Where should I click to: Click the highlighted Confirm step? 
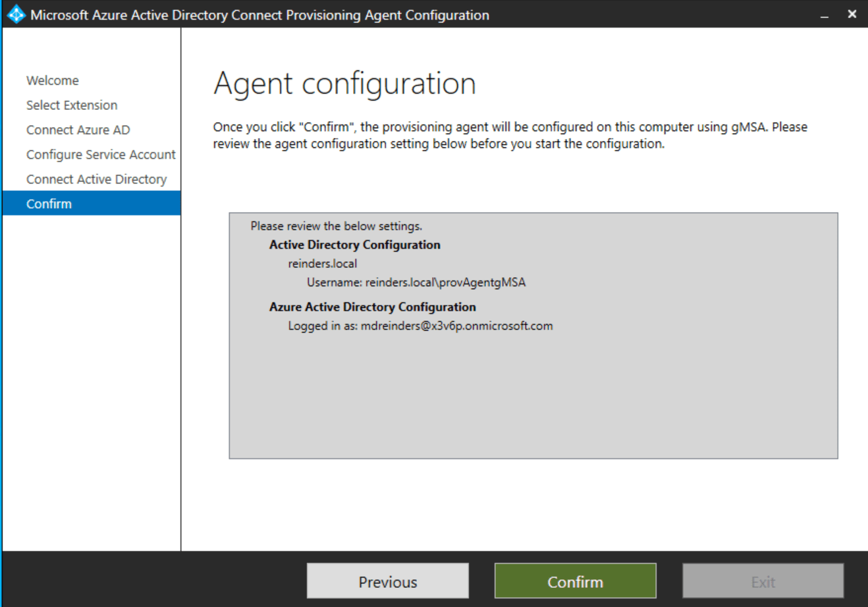(48, 203)
